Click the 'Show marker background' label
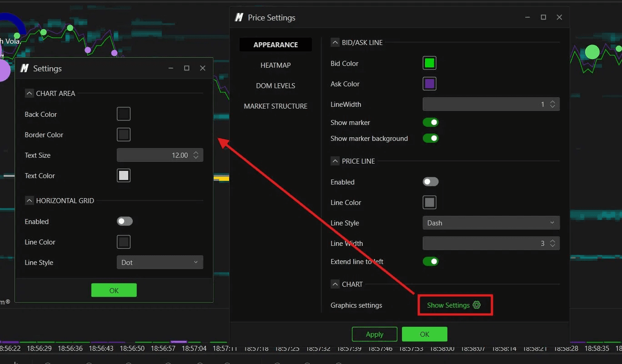This screenshot has height=364, width=622. click(369, 138)
